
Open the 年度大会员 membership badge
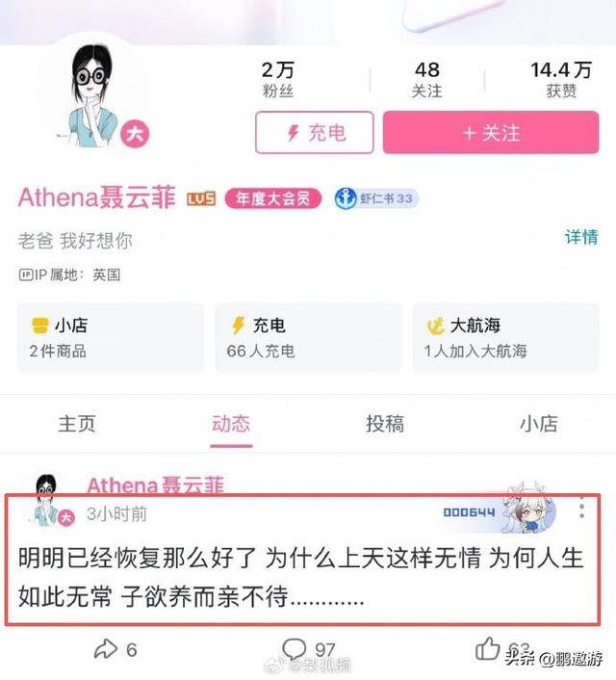[x=273, y=198]
